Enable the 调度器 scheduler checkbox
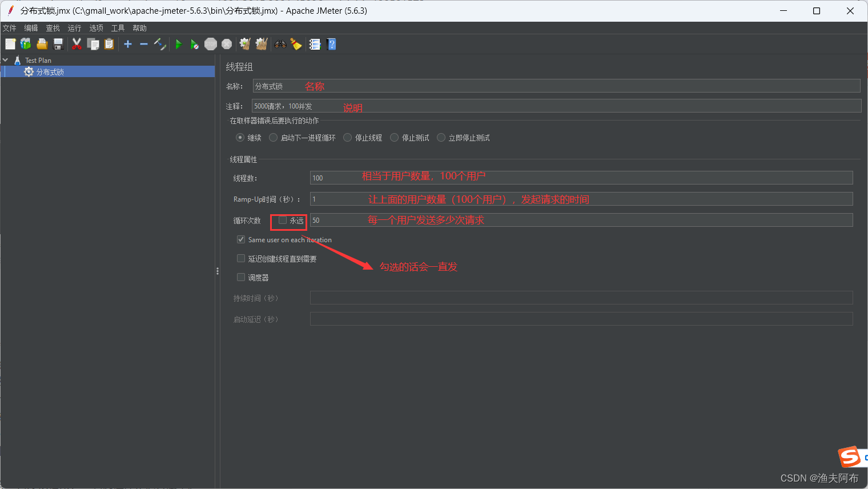868x489 pixels. coord(241,277)
